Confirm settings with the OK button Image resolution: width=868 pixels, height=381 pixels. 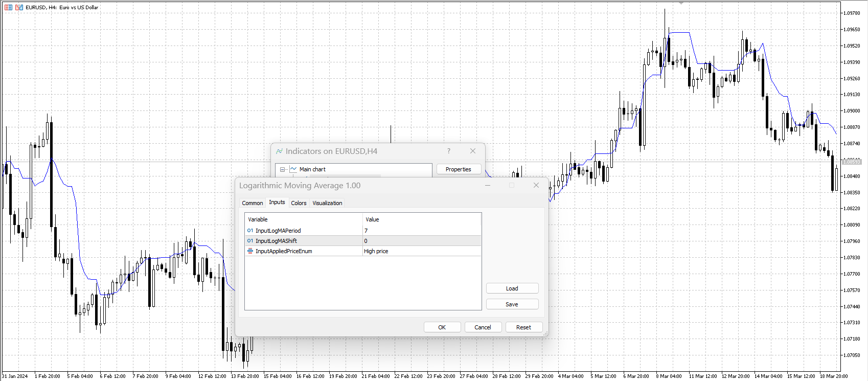(x=442, y=327)
